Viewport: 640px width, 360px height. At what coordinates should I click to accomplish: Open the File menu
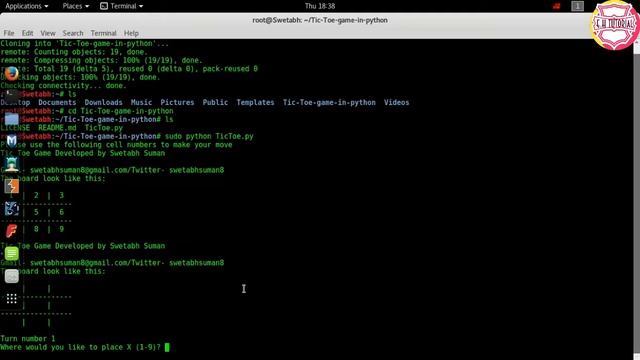point(9,33)
